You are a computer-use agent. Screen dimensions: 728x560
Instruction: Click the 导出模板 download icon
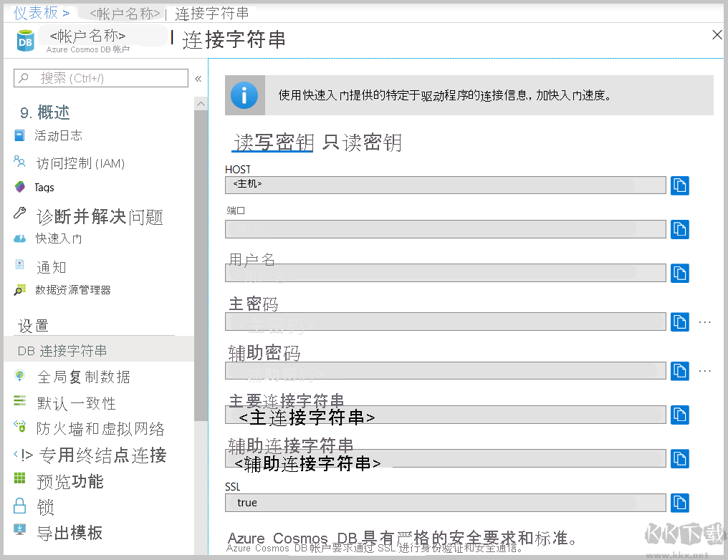click(x=19, y=530)
